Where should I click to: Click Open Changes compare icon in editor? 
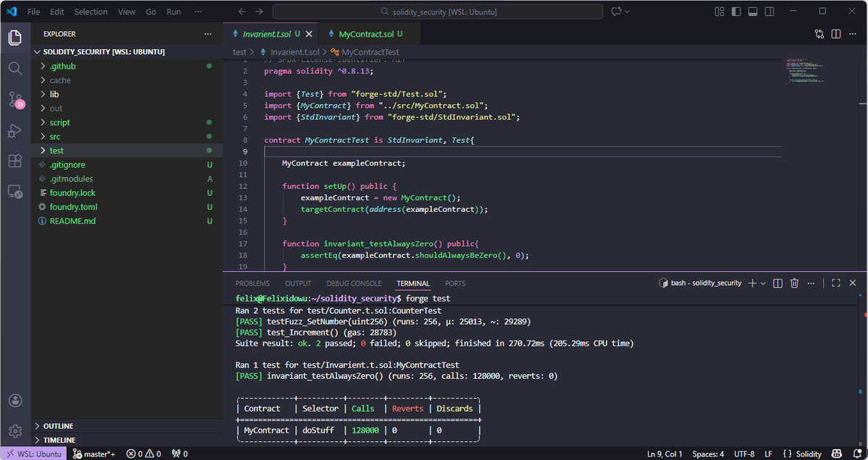(819, 34)
